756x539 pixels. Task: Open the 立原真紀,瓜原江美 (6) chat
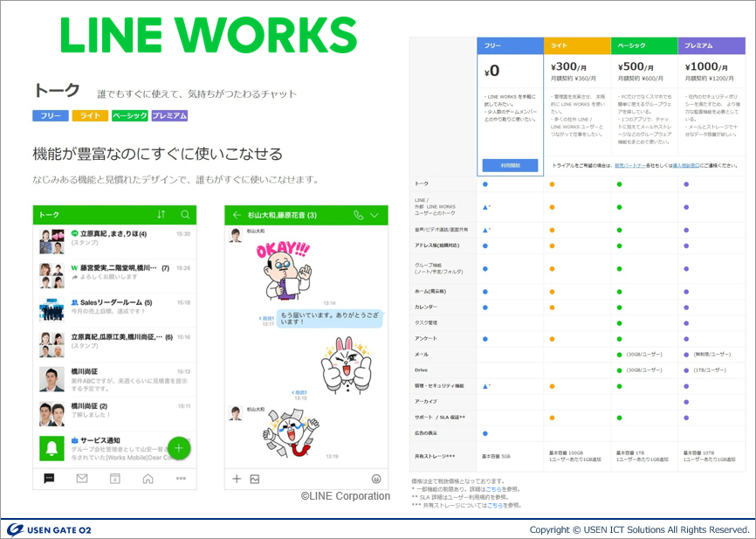[114, 344]
